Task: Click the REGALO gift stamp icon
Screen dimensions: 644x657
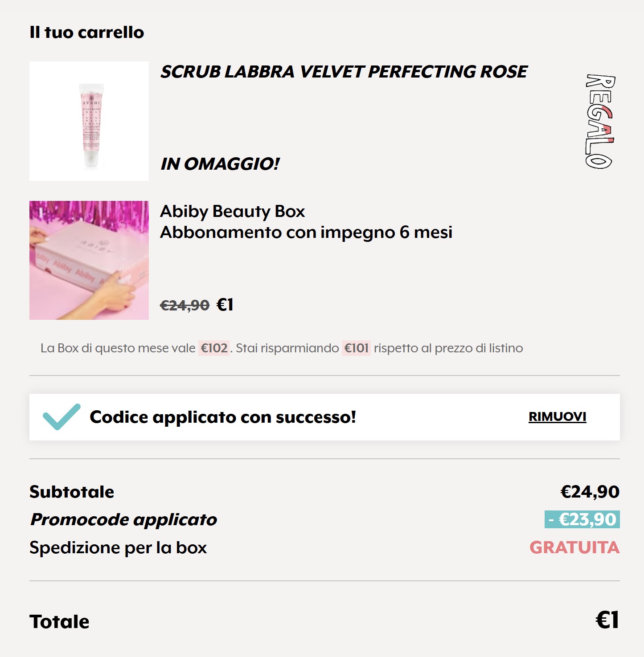Action: (600, 121)
